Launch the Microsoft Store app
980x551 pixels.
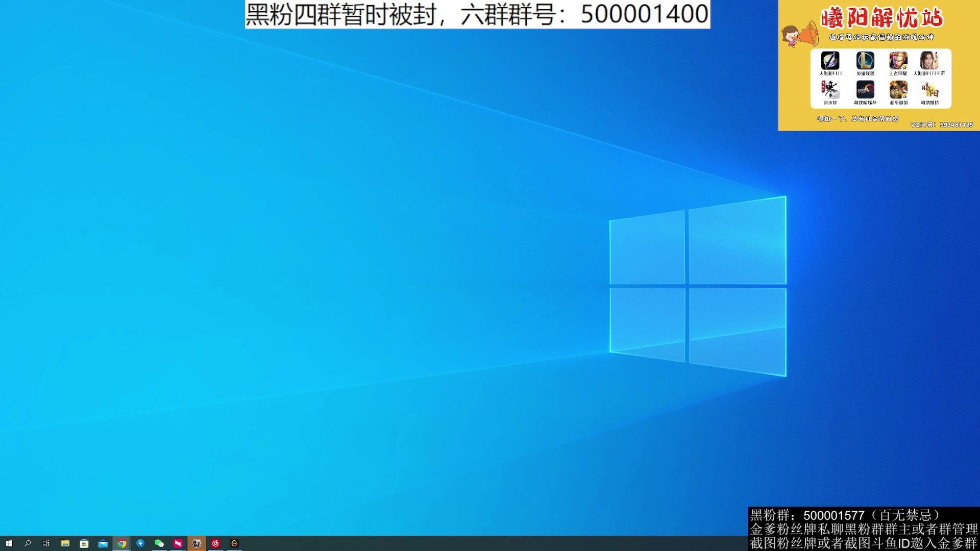pos(84,543)
